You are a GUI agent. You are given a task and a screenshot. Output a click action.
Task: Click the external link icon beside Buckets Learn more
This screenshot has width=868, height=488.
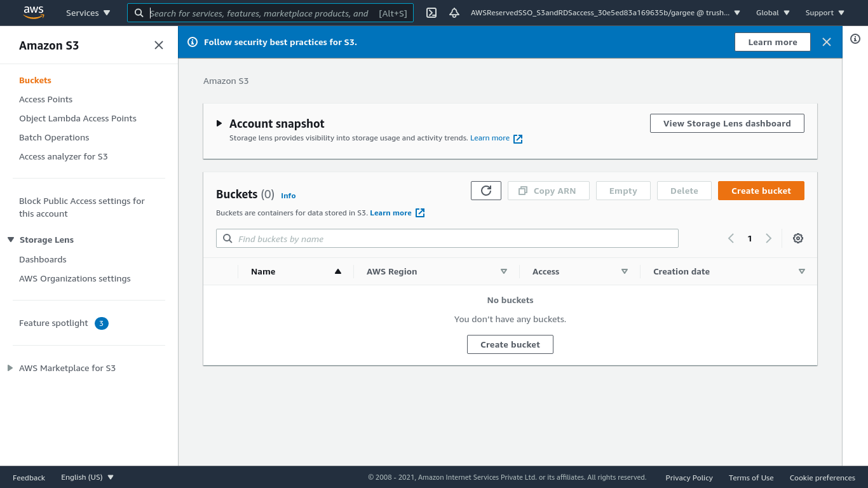coord(420,213)
